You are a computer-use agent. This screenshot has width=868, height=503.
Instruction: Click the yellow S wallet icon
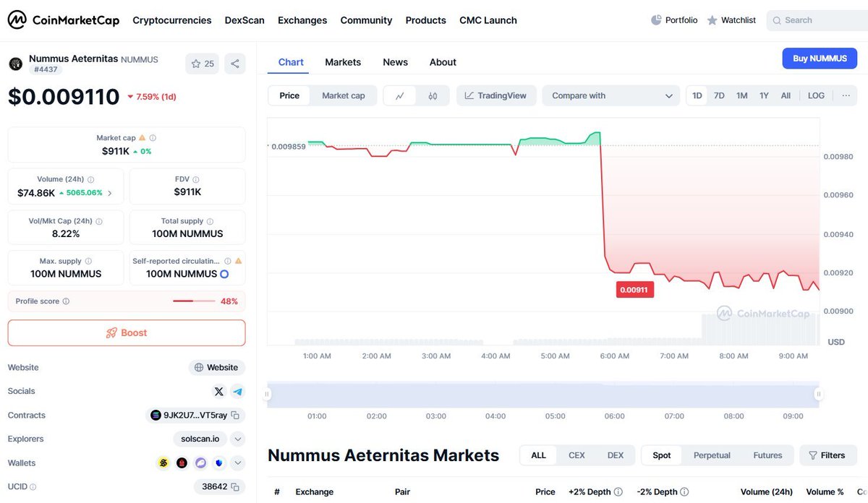pos(163,463)
